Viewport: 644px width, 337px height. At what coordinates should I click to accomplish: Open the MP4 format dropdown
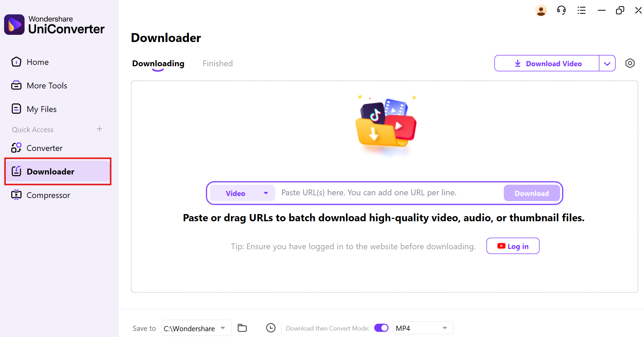pos(423,328)
